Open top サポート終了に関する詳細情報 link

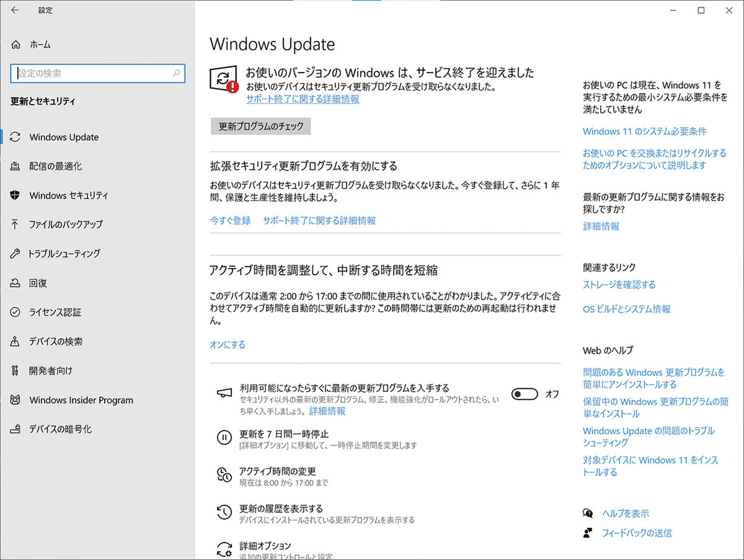(x=303, y=99)
